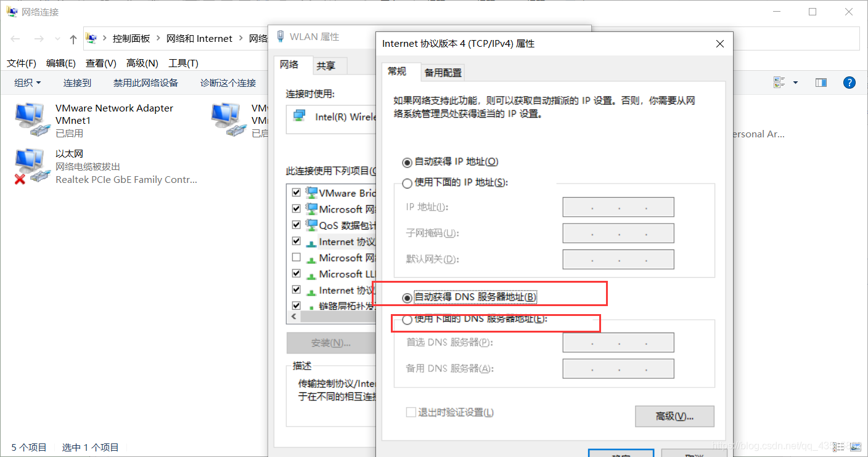Uncheck the Microsoft LLDP checkbox
The width and height of the screenshot is (868, 457).
pos(296,274)
